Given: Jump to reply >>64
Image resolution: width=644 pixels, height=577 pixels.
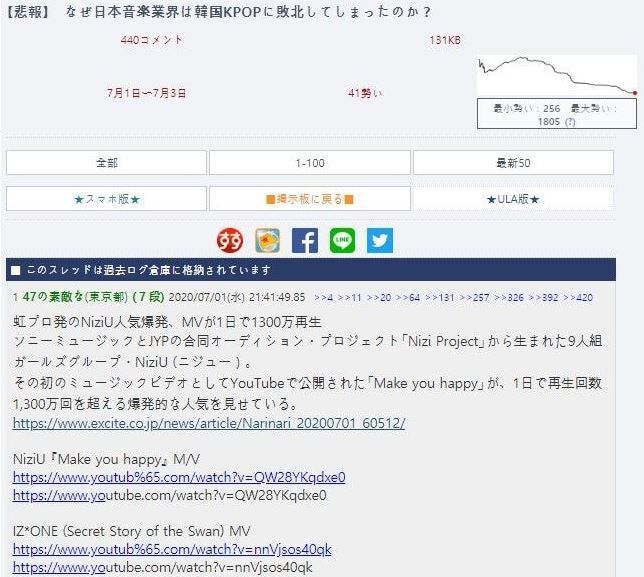Looking at the screenshot, I should [x=408, y=297].
